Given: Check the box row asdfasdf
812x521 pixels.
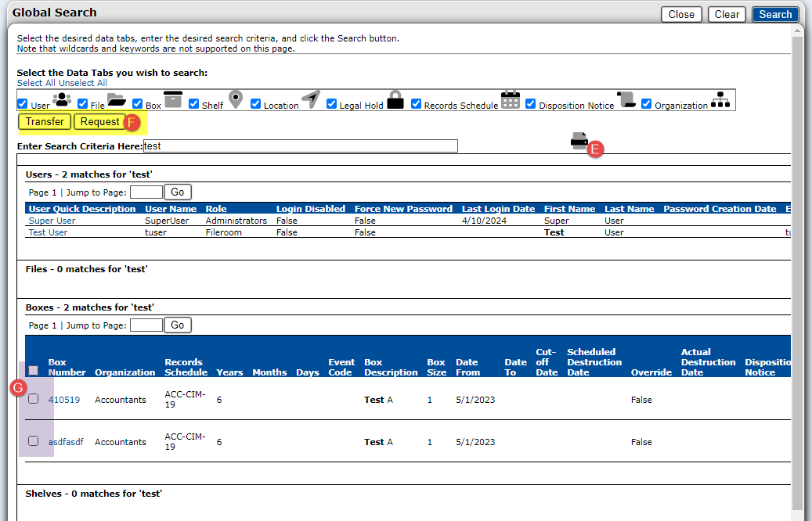Looking at the screenshot, I should (x=33, y=441).
